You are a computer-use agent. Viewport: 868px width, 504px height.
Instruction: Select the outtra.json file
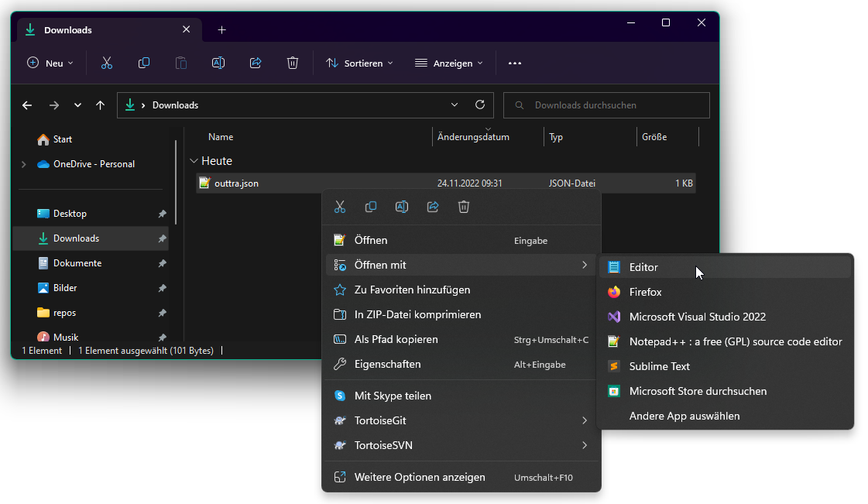(x=446, y=183)
